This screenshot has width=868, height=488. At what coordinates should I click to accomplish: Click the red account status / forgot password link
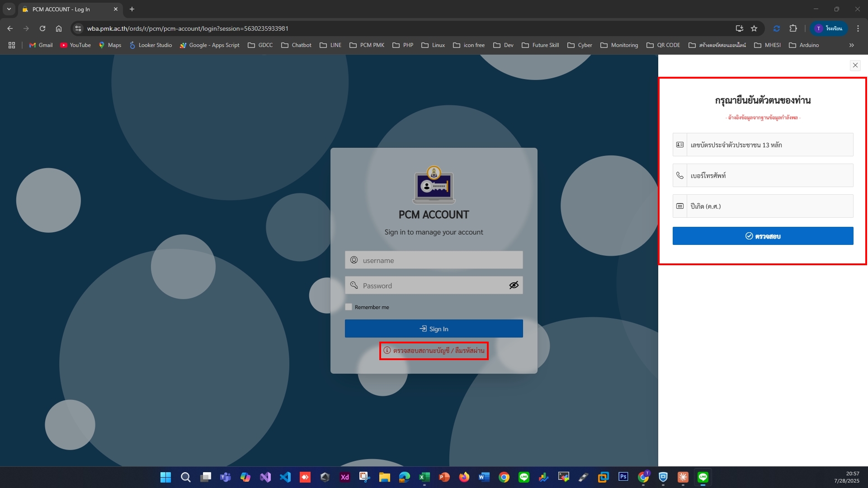[434, 351]
